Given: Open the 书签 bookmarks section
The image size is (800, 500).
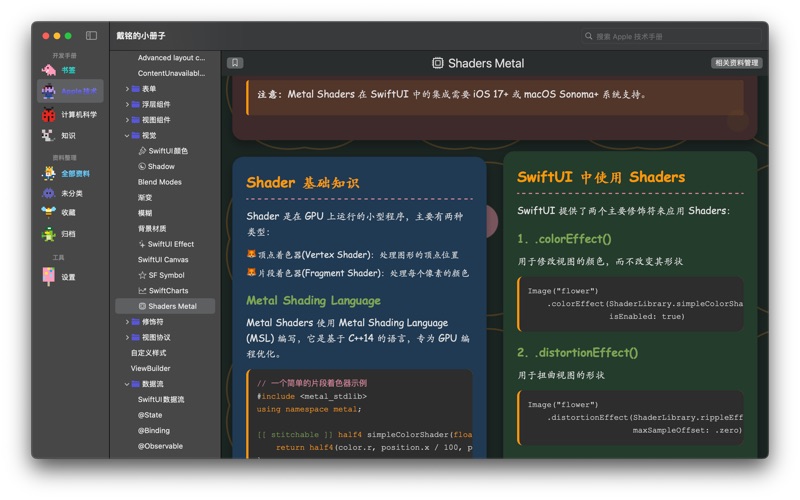Looking at the screenshot, I should pos(67,71).
